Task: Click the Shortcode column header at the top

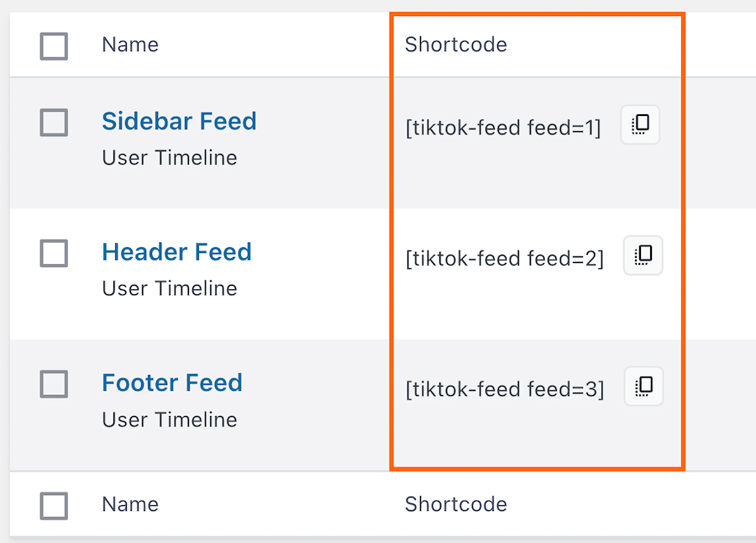Action: coord(456,45)
